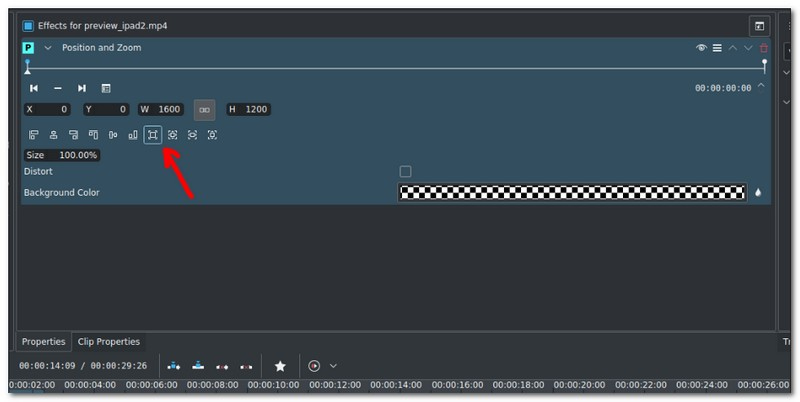Switch to the Properties tab
Image resolution: width=800 pixels, height=402 pixels.
coord(43,342)
